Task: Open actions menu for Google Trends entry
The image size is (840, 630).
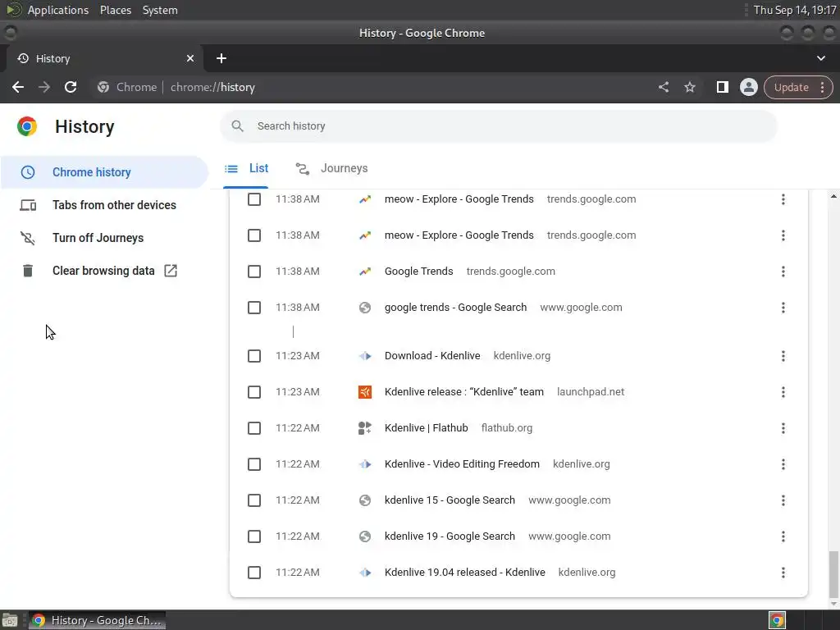Action: pos(783,272)
